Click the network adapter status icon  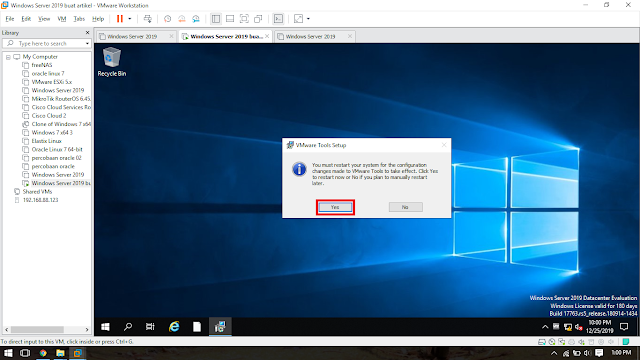click(562, 342)
